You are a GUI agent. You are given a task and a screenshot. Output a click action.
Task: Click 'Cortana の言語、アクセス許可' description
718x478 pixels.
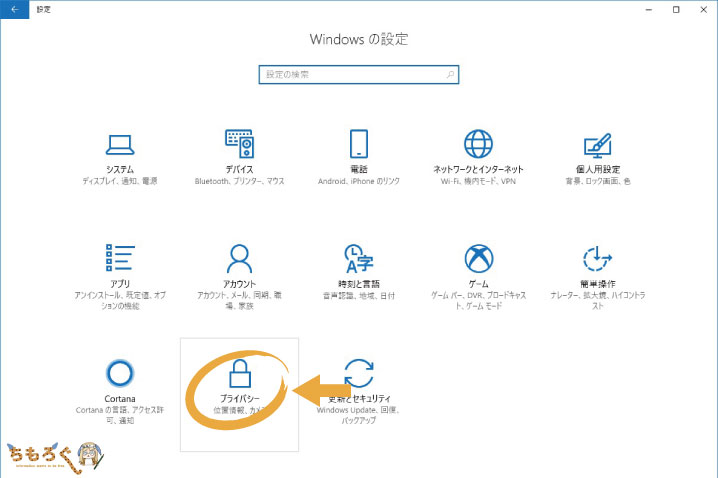coord(120,415)
